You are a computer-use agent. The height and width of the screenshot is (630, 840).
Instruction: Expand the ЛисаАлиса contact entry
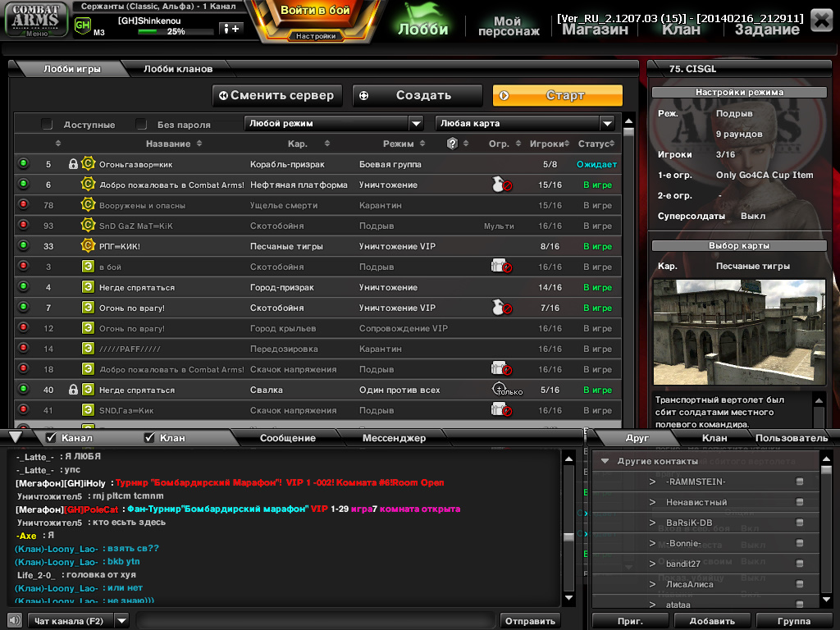(652, 584)
